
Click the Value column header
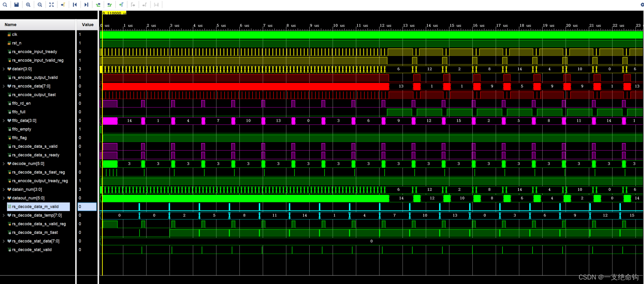pyautogui.click(x=87, y=25)
